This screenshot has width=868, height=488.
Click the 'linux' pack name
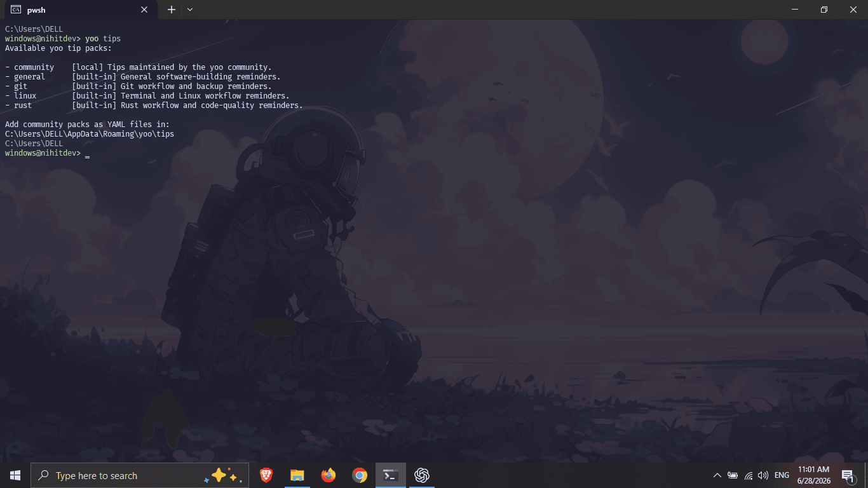pos(25,96)
